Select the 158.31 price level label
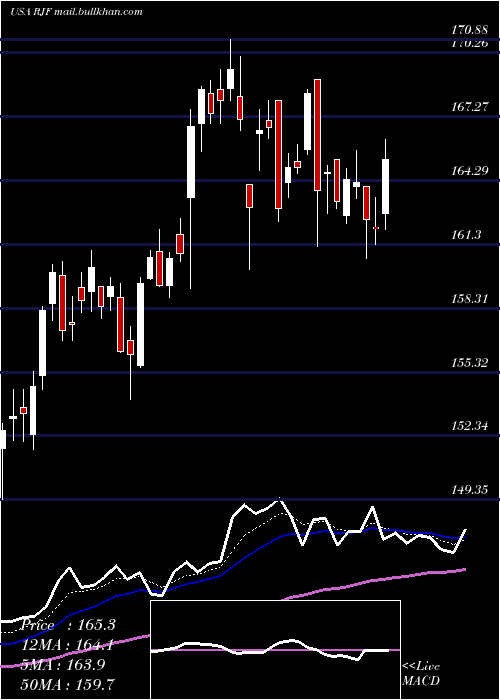 point(469,298)
